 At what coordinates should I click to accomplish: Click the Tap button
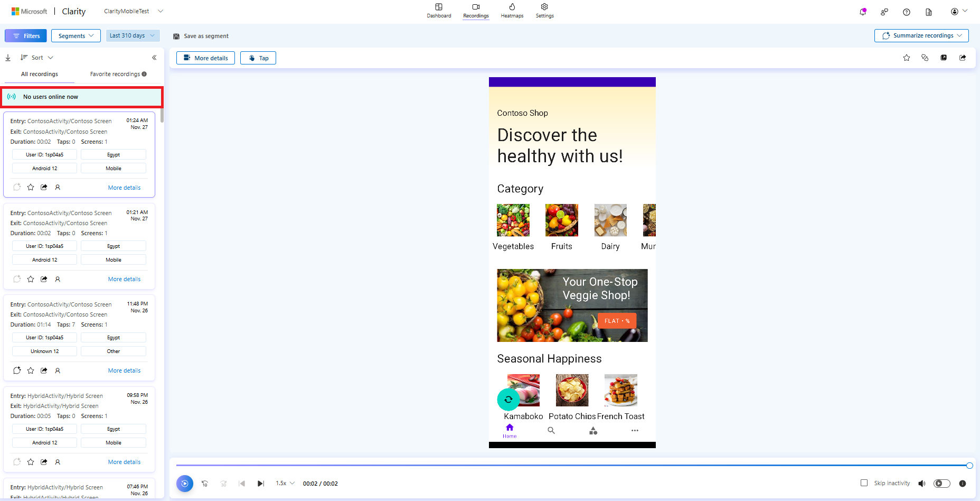(x=258, y=58)
